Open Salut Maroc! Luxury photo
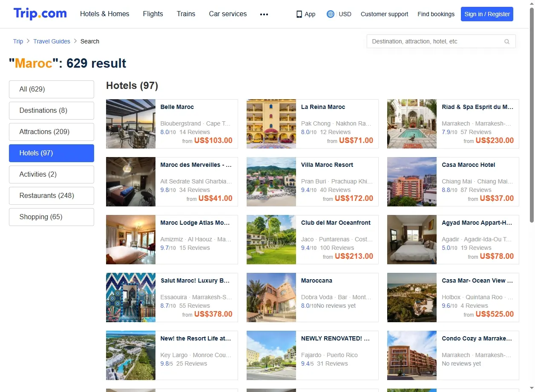 pos(131,298)
